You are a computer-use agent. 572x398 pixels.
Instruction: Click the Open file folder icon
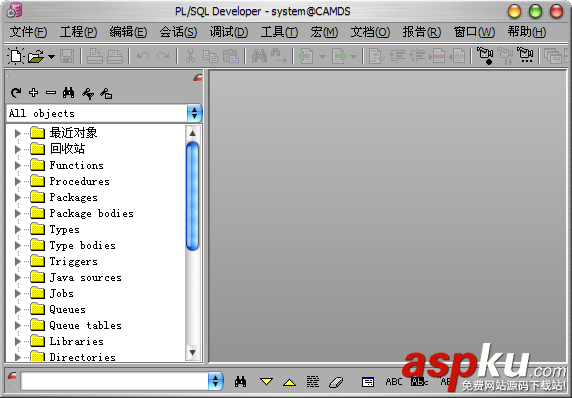pos(36,57)
